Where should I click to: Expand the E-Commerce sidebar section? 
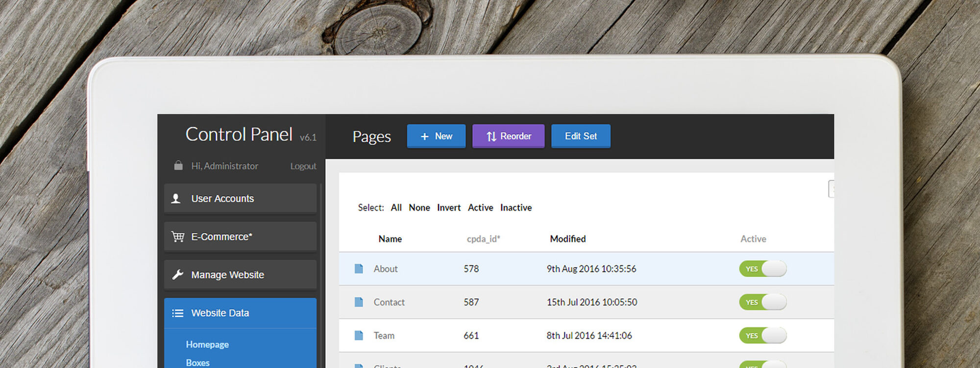pos(240,237)
